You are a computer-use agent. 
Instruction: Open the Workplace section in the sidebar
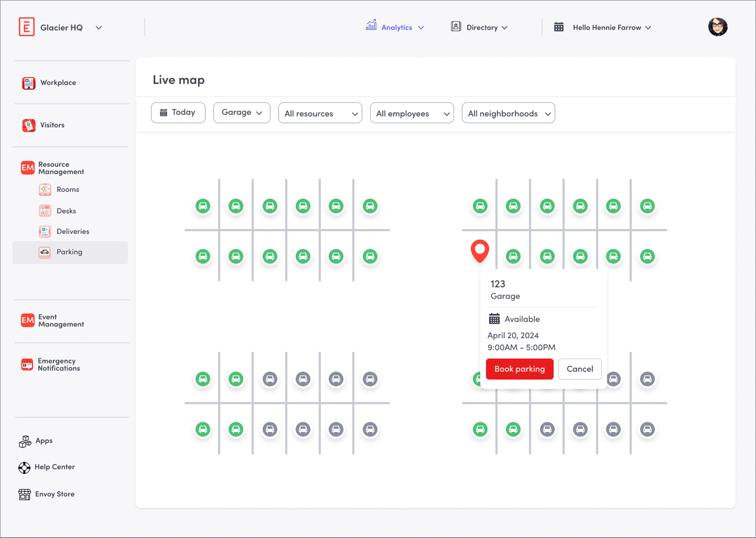[x=49, y=83]
